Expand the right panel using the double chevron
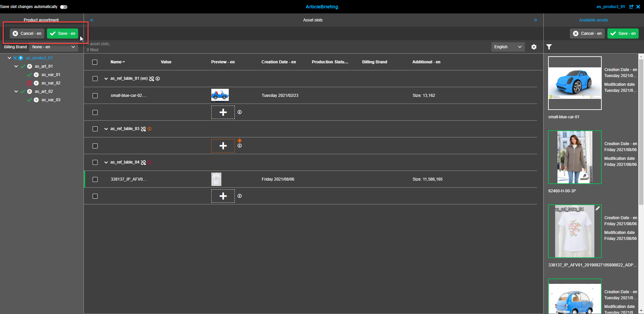Image resolution: width=644 pixels, height=314 pixels. click(x=535, y=20)
